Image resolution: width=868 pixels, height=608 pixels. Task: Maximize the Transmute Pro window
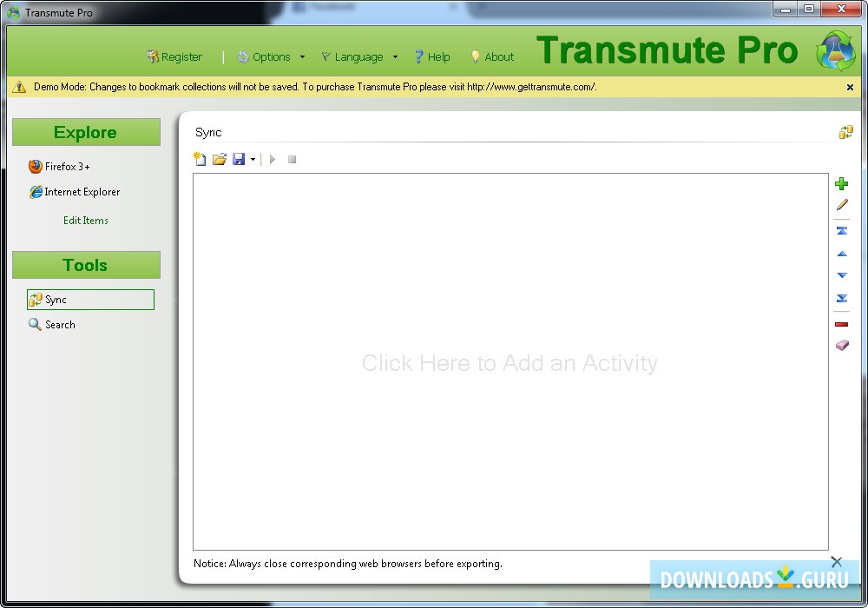pyautogui.click(x=809, y=10)
